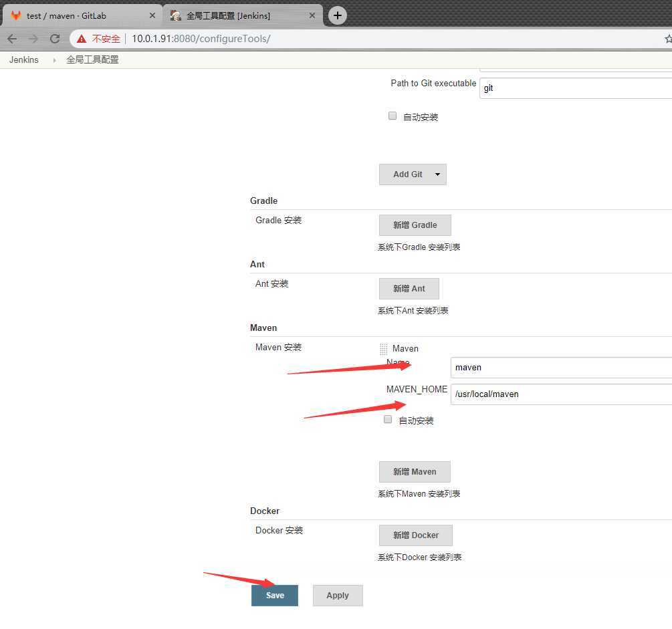Click the Apply button
The height and width of the screenshot is (629, 672).
point(338,596)
